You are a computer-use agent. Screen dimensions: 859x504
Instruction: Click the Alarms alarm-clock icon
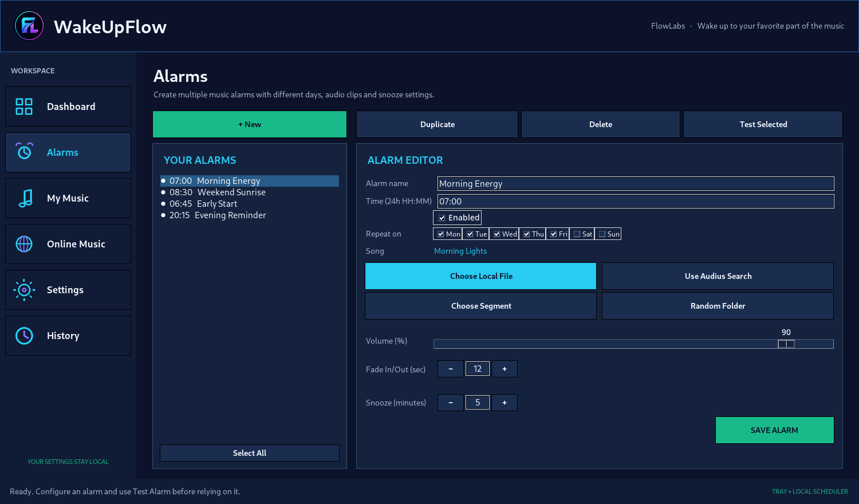[24, 151]
